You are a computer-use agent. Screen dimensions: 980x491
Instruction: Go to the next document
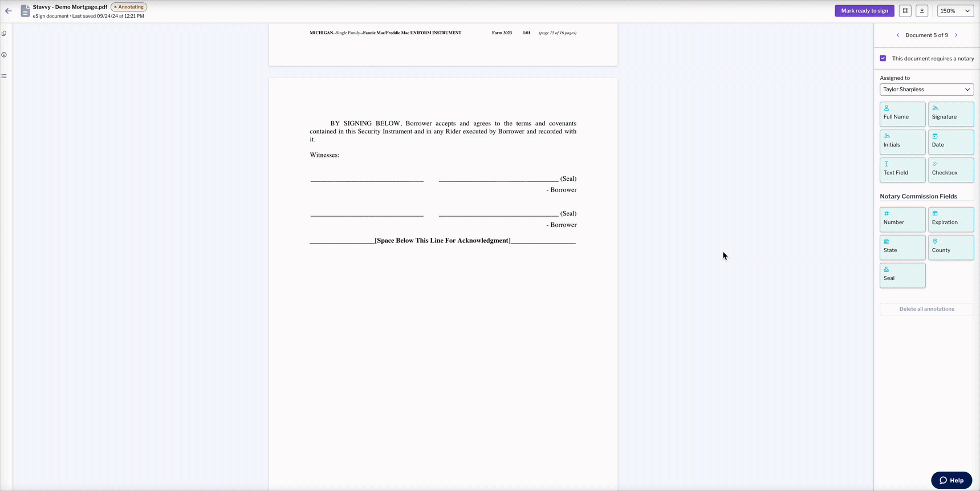tap(956, 35)
